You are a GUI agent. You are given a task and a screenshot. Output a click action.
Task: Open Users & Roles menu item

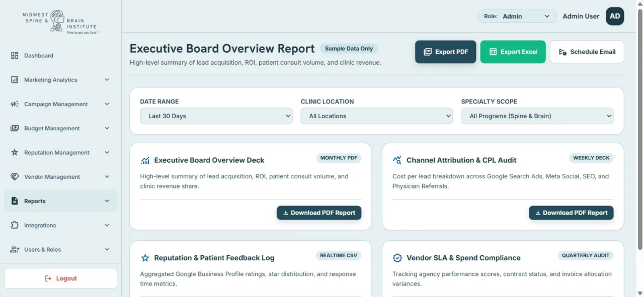(60, 249)
